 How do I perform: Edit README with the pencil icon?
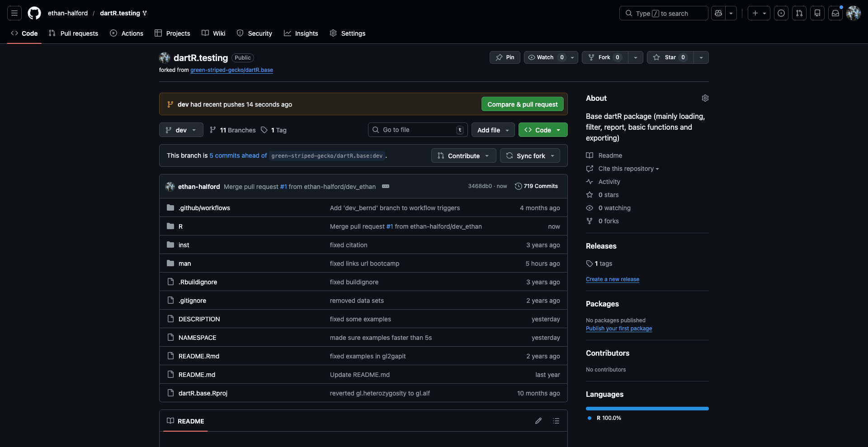[538, 421]
